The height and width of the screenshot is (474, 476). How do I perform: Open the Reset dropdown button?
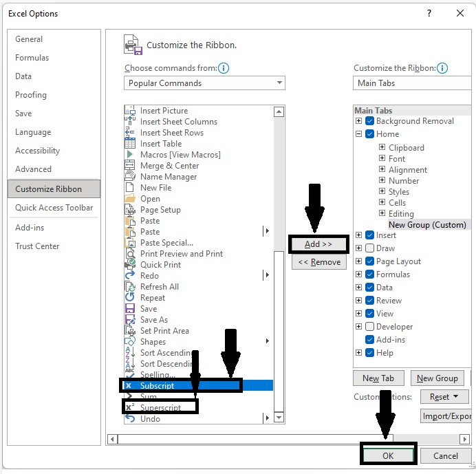[444, 396]
